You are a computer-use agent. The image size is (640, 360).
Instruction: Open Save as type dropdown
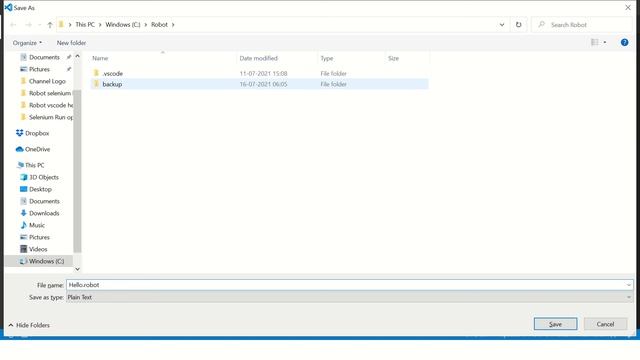[x=349, y=298]
